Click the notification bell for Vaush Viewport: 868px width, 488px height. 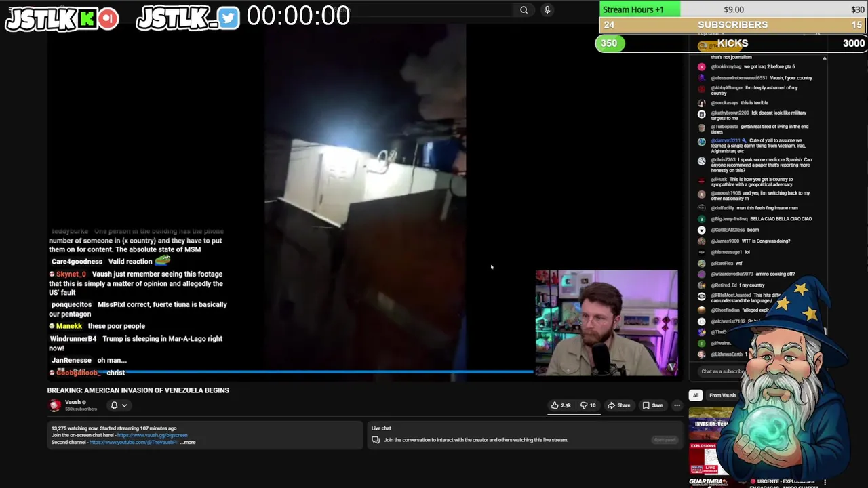click(114, 405)
